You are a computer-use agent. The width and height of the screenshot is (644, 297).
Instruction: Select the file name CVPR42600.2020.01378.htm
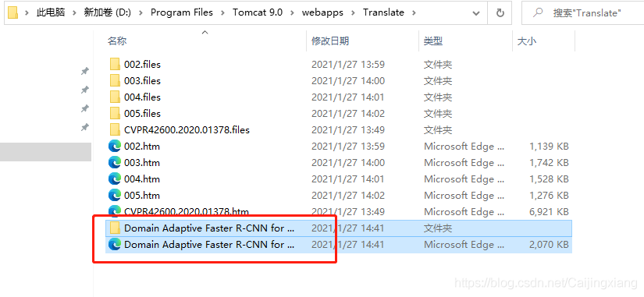pos(187,212)
